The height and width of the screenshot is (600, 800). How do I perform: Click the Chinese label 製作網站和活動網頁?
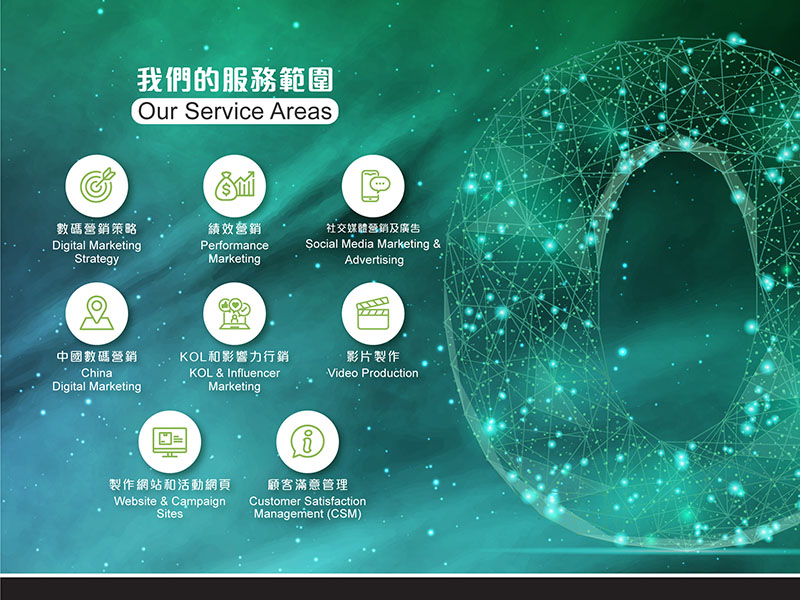[169, 484]
